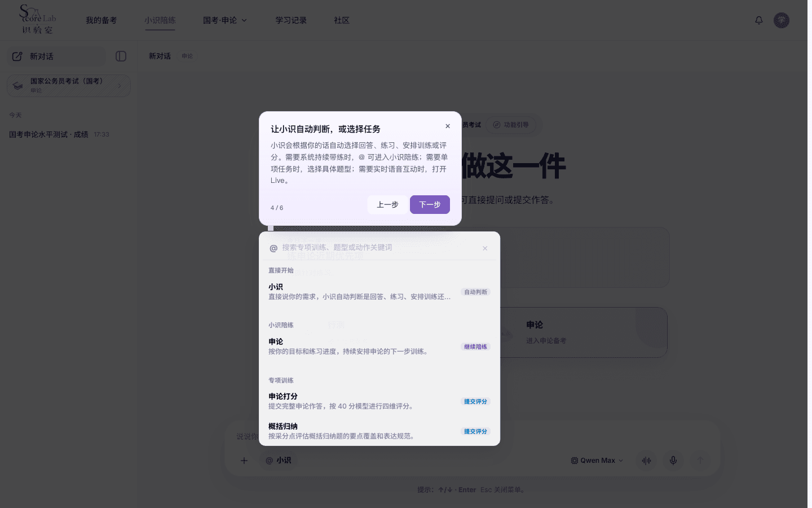Image resolution: width=812 pixels, height=508 pixels.
Task: Click the 提交评分 tag beside 申论打分
Action: (x=475, y=401)
